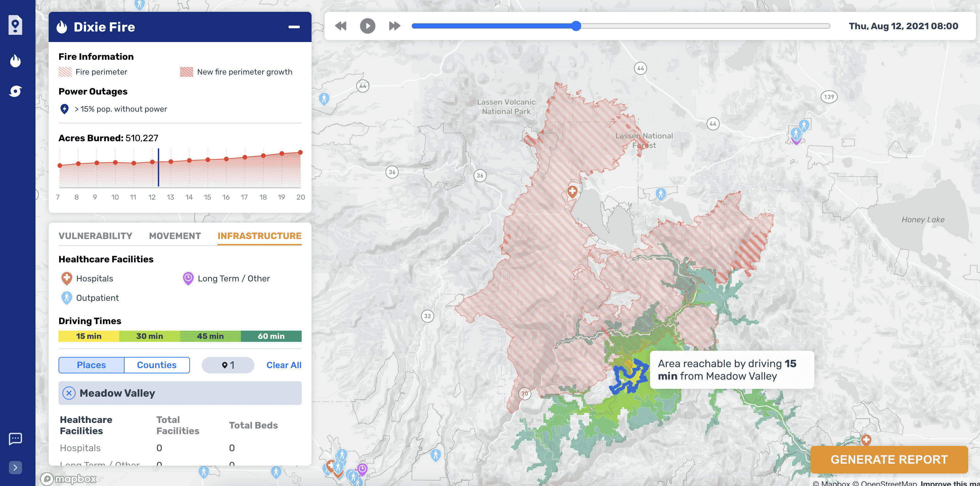
Task: Switch to the Movement tab
Action: coord(175,236)
